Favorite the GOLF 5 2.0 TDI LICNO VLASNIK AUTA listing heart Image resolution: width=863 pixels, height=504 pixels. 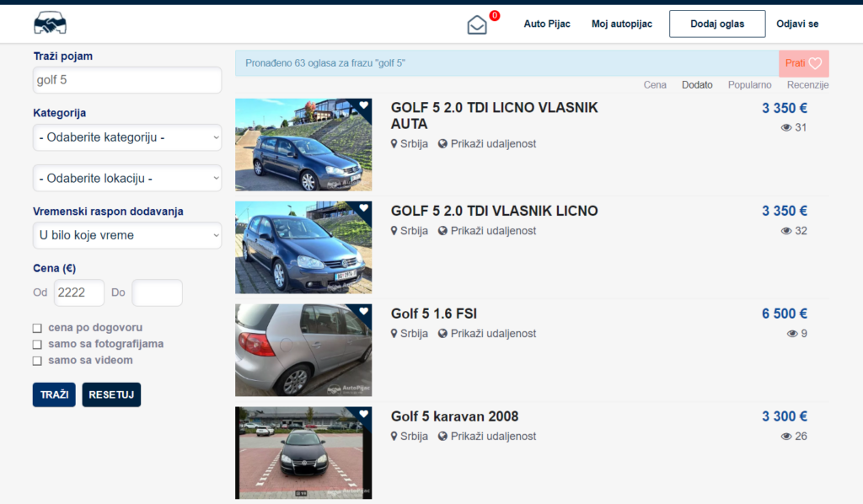(364, 105)
